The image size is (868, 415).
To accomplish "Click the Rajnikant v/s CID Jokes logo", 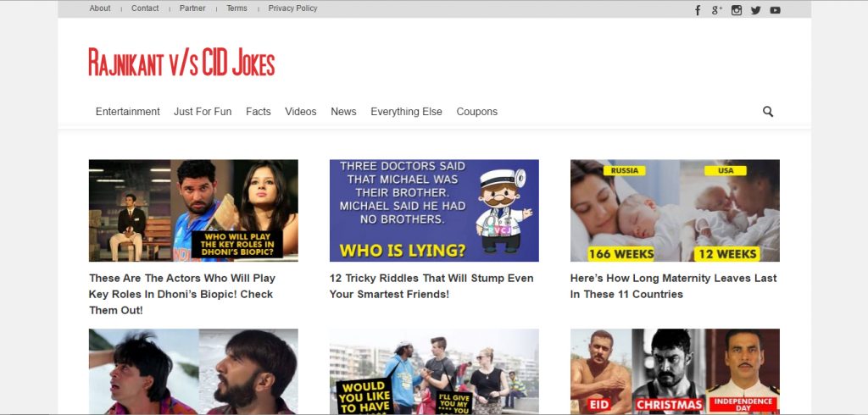I will (181, 62).
